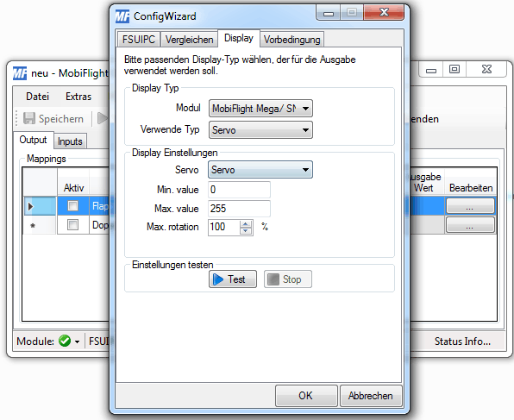Open the Servo selection dropdown in Display Einstellungen
The image size is (514, 420).
(260, 170)
